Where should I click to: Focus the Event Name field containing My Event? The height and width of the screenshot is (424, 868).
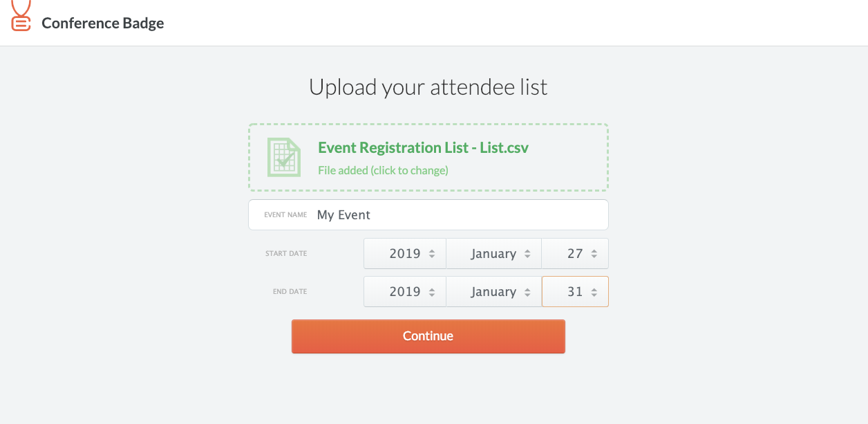(428, 215)
